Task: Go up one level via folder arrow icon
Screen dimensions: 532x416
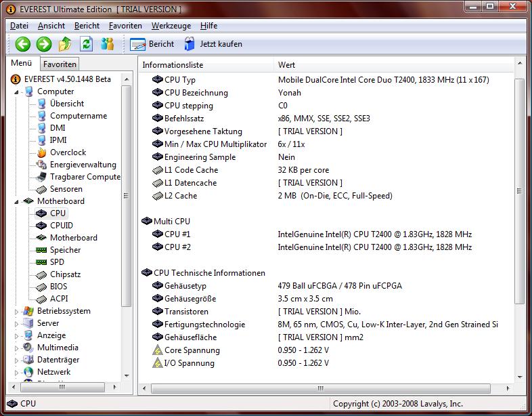Action: coord(65,44)
